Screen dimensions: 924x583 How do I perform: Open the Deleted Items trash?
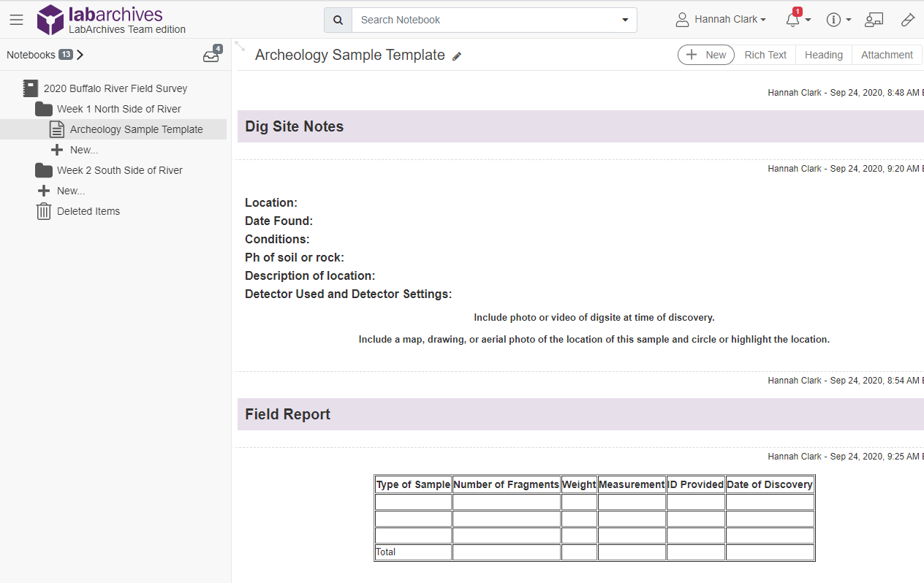pos(88,211)
